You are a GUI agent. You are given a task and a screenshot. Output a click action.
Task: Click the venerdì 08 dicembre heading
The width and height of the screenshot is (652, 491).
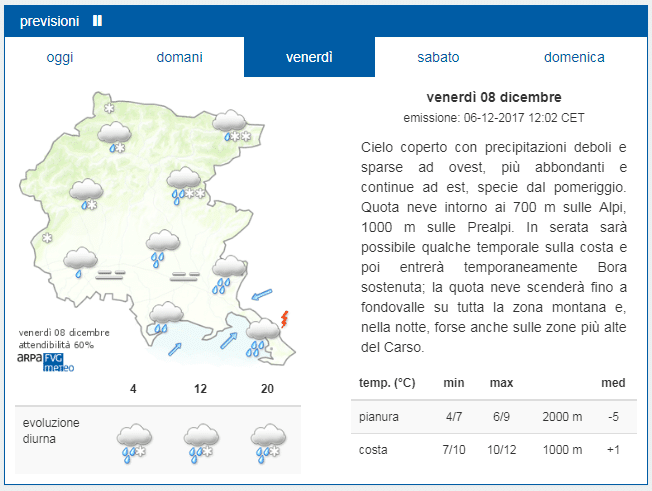click(x=493, y=97)
